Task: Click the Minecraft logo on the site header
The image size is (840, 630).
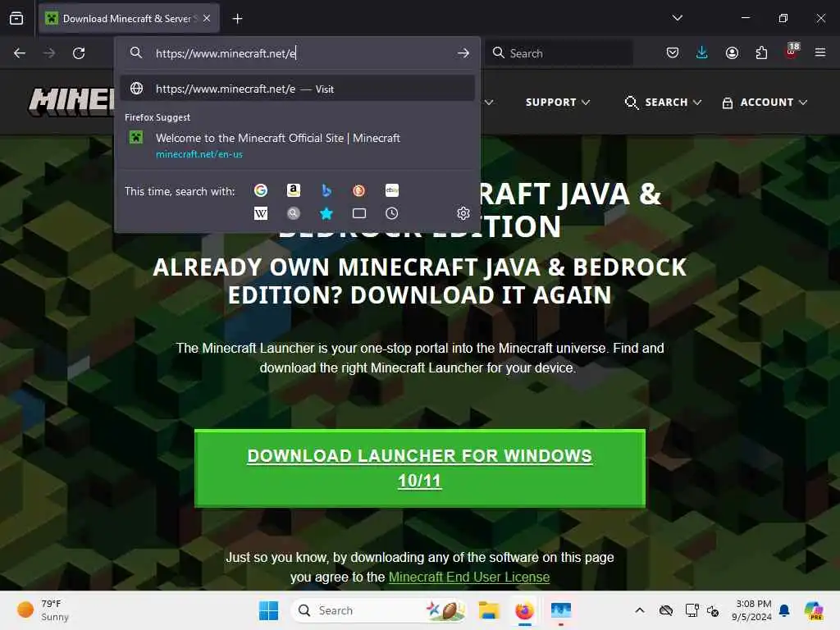Action: click(72, 101)
